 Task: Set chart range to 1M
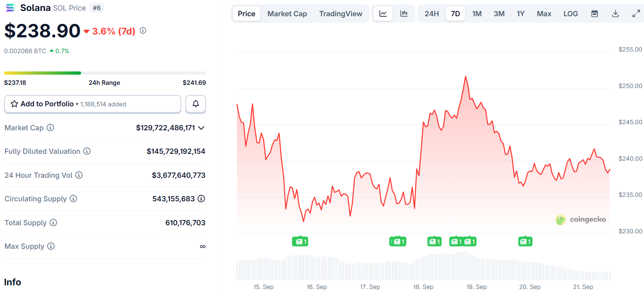click(x=477, y=14)
